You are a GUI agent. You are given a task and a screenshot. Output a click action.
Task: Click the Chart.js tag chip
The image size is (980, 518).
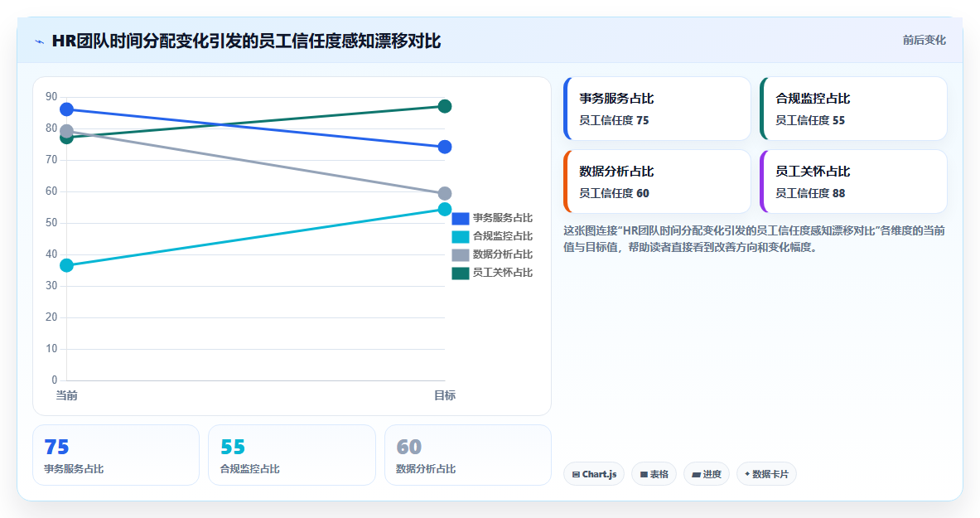594,474
